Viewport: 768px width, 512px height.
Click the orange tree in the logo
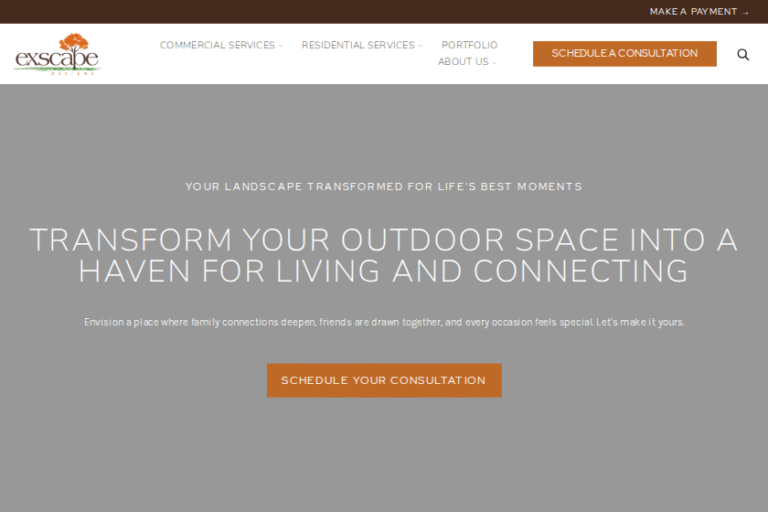pyautogui.click(x=73, y=43)
